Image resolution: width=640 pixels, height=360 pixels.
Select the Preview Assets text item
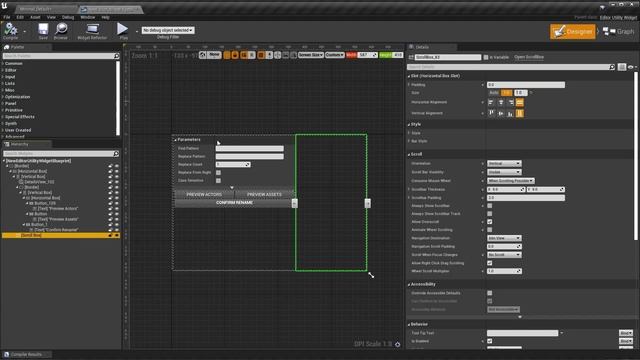57,219
